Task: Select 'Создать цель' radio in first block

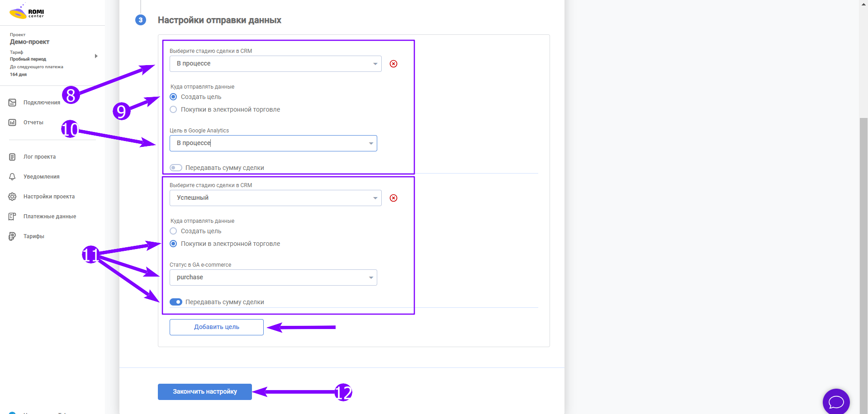Action: pos(173,97)
